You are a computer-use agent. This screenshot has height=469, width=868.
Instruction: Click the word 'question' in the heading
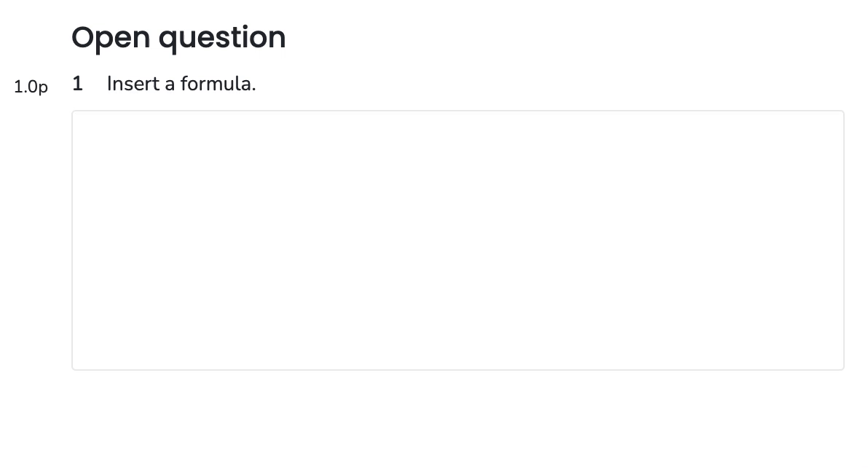pyautogui.click(x=222, y=38)
